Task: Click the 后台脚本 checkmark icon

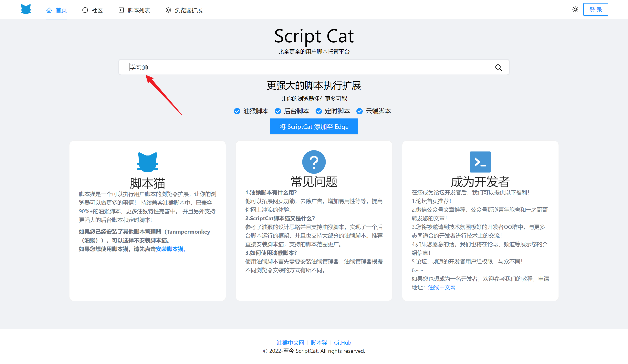Action: coord(278,111)
